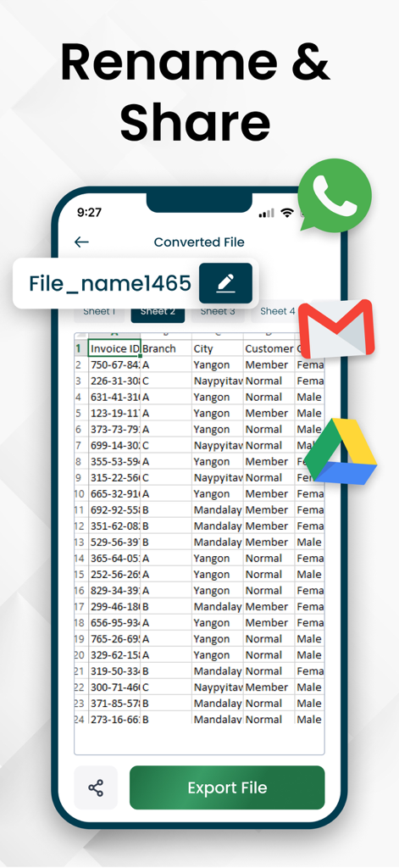Click the Converted File title
This screenshot has height=868, width=399.
click(x=199, y=242)
